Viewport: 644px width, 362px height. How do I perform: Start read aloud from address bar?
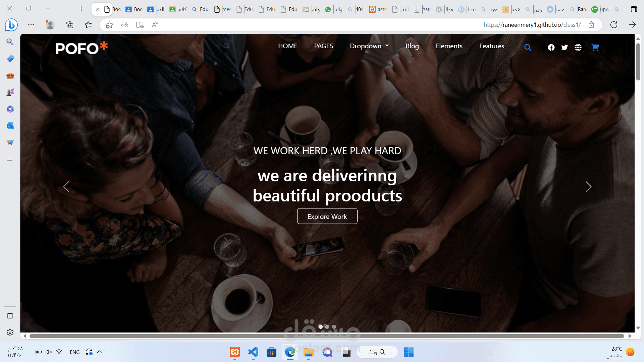point(155,25)
